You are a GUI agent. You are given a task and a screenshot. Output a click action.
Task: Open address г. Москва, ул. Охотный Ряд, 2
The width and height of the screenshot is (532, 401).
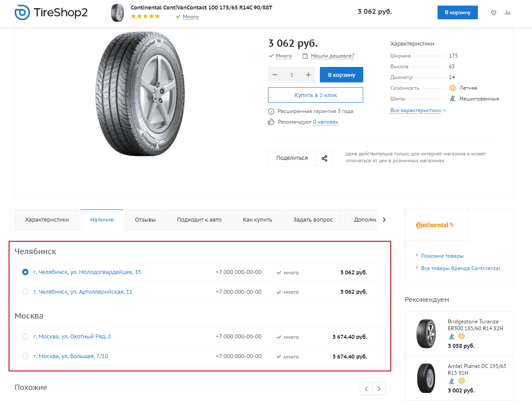click(x=72, y=337)
